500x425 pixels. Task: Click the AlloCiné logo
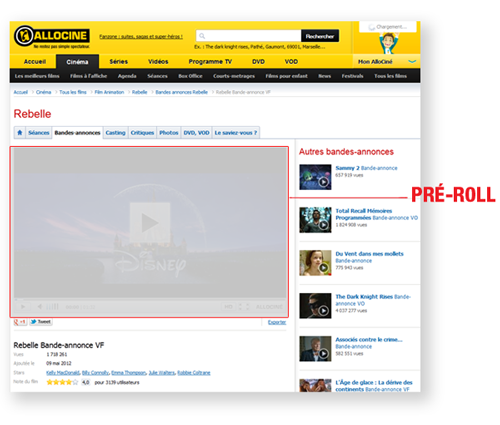click(x=52, y=36)
